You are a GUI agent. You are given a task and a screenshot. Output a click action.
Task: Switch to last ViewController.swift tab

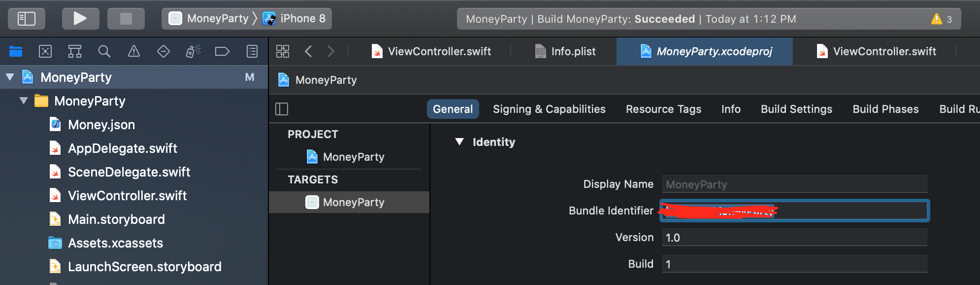(876, 51)
